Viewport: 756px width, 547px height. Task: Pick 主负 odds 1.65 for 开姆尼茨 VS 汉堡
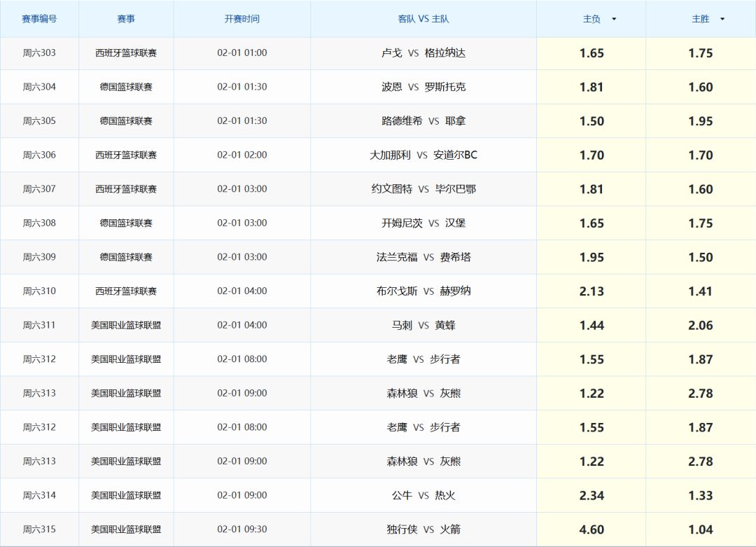point(591,223)
